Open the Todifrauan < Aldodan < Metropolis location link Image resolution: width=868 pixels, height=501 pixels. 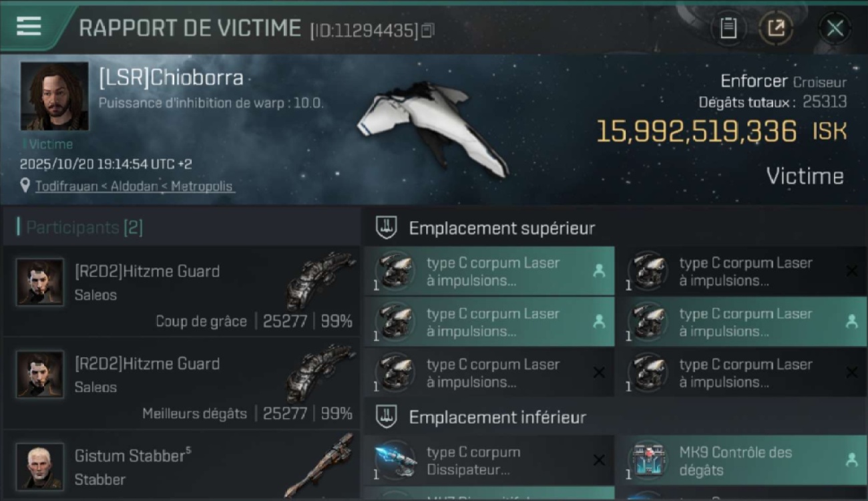click(134, 186)
